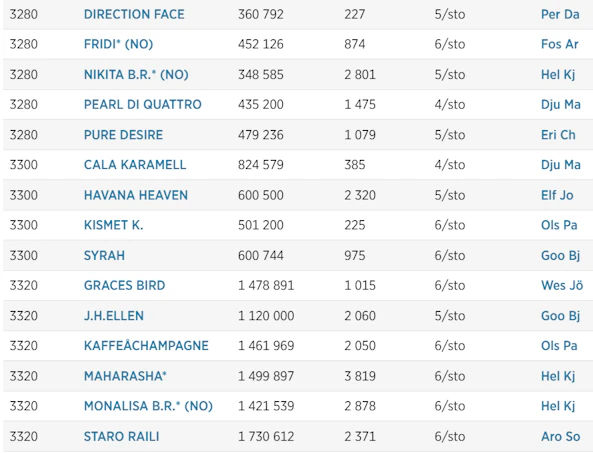Click driver link Fos Ar

click(x=560, y=44)
